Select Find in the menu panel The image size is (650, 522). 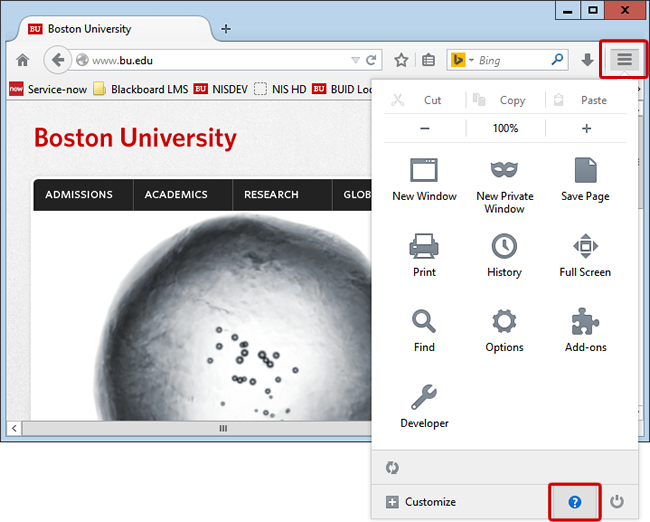click(x=424, y=331)
